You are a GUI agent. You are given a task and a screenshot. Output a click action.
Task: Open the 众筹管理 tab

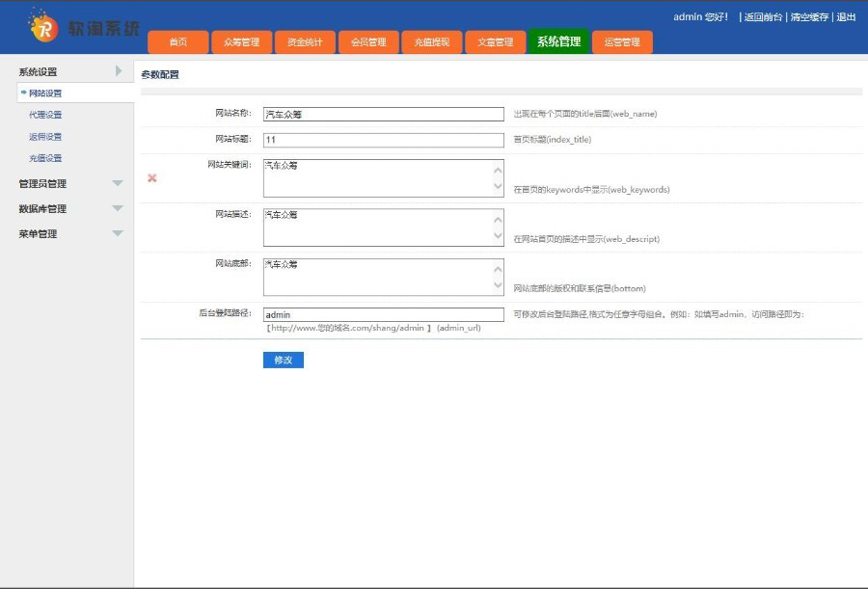click(x=241, y=42)
